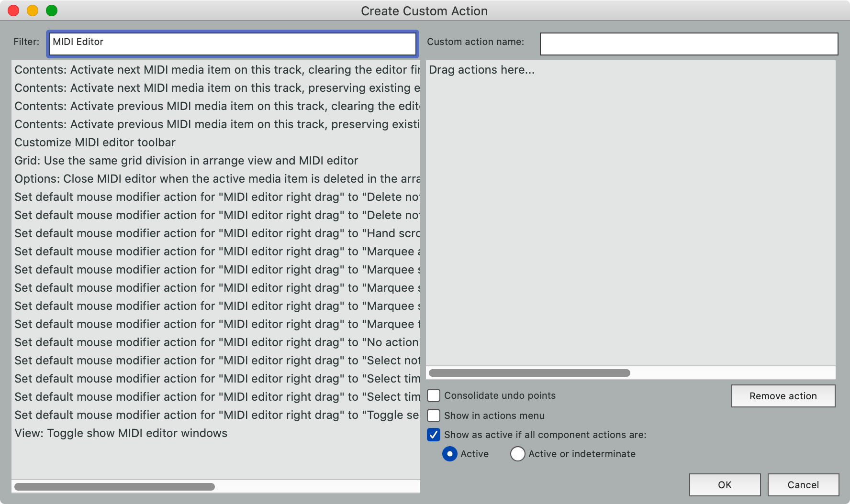Screen dimensions: 850x504
Task: Click the Cancel button
Action: (x=803, y=485)
